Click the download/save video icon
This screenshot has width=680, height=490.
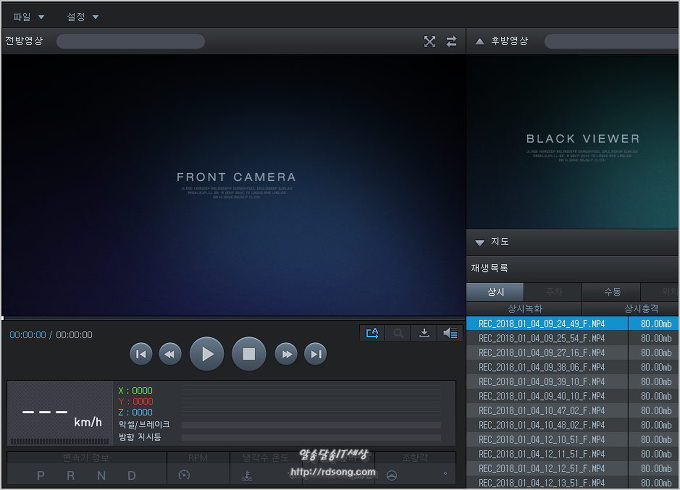tap(424, 333)
